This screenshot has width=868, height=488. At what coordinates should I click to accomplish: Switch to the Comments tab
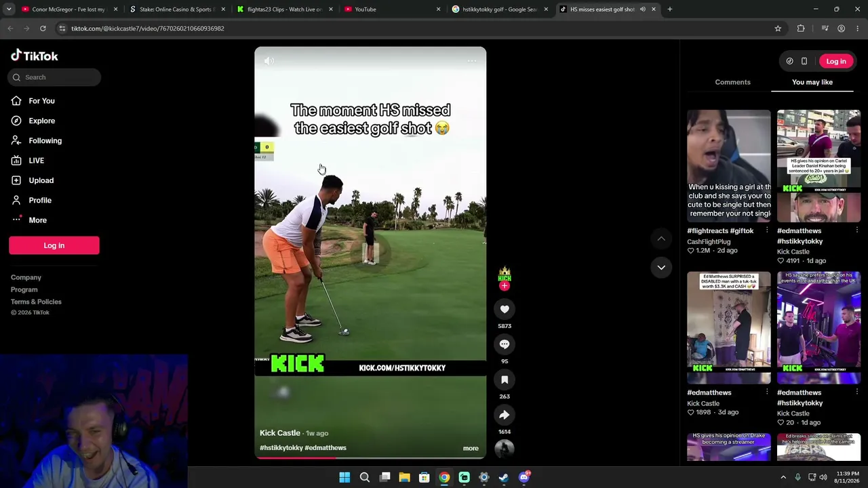click(x=732, y=82)
